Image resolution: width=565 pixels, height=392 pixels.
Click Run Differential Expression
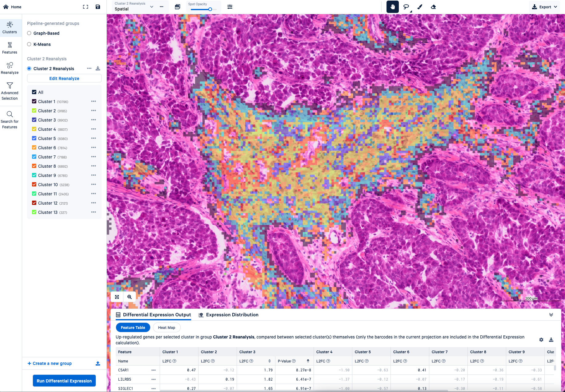click(x=64, y=381)
